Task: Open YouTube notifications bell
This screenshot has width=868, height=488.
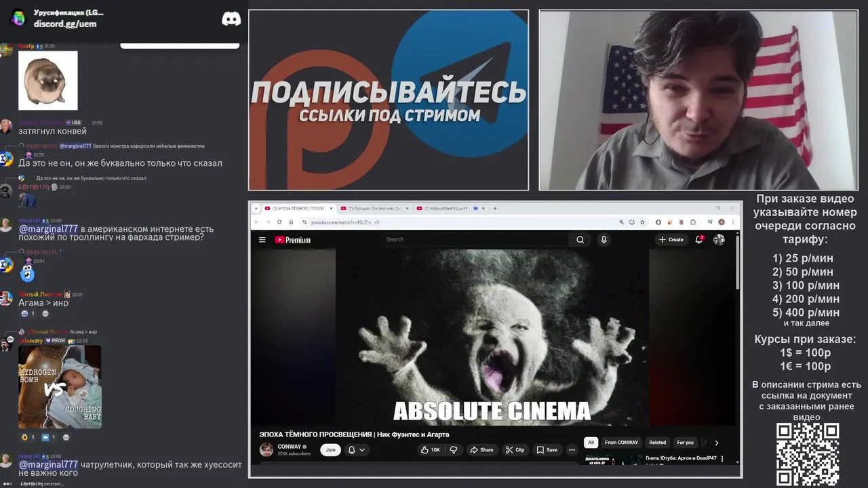Action: (x=699, y=239)
